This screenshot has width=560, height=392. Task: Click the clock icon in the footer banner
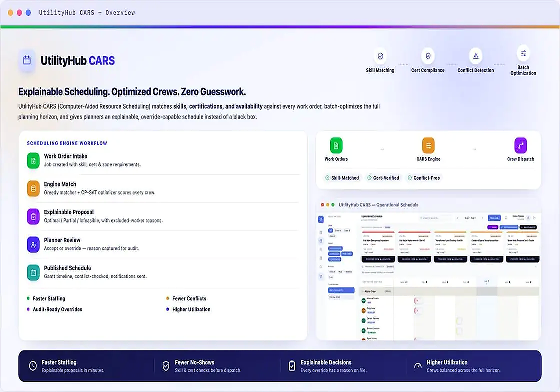coord(33,366)
